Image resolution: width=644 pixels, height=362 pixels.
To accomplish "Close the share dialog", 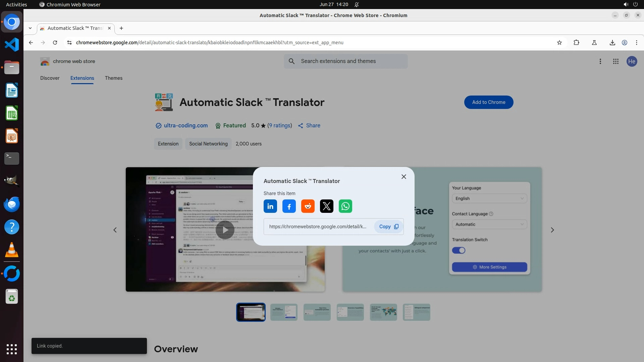I will 404,177.
